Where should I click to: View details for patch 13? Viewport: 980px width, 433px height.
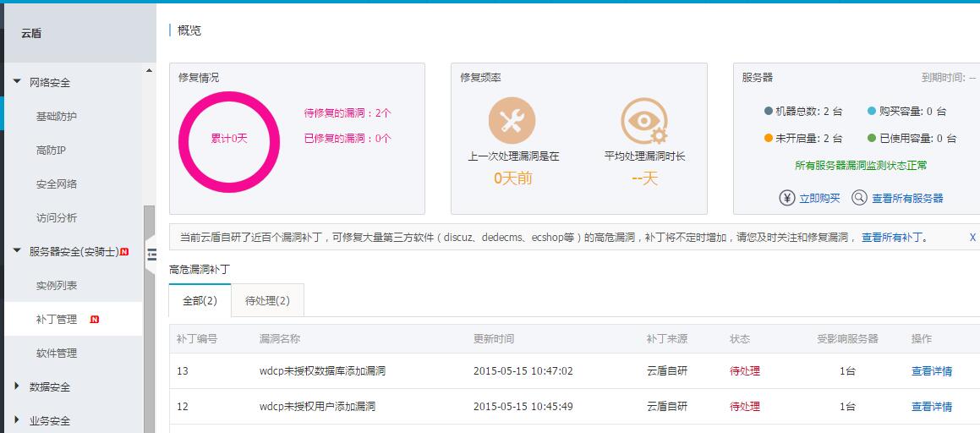(x=931, y=370)
